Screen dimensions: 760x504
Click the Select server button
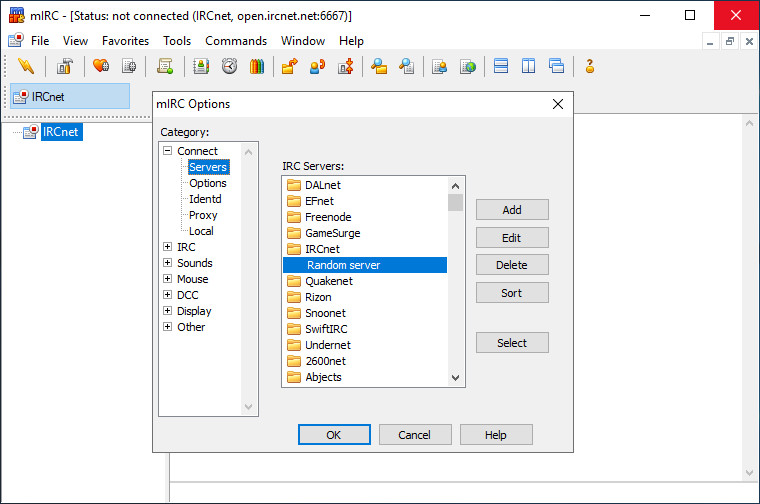click(512, 343)
